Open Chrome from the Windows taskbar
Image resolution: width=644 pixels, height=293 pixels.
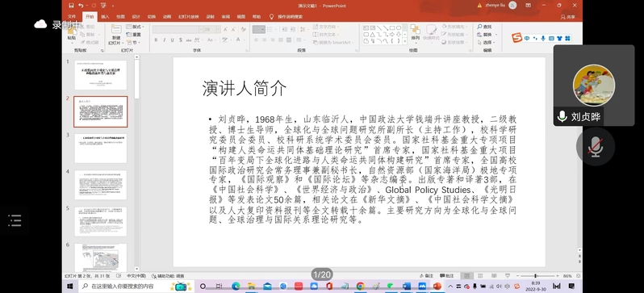click(360, 286)
